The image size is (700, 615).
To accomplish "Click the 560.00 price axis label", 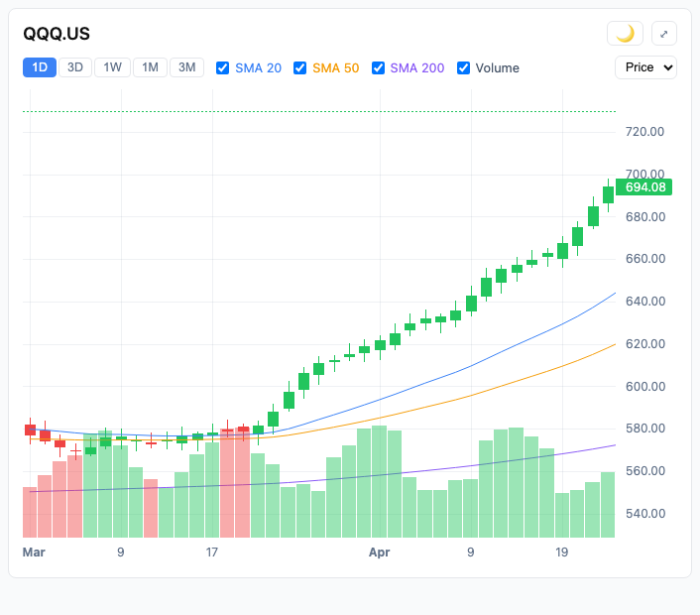I will (645, 471).
